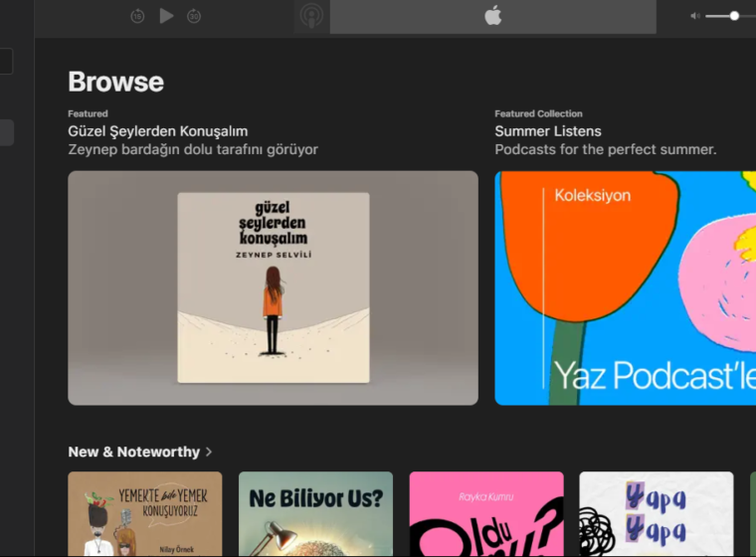Expand New & Noteworthy chevron arrow
Viewport: 756px width, 557px height.
[x=209, y=452]
